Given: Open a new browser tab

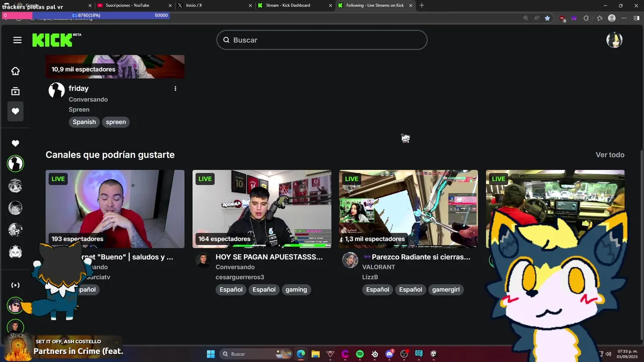Looking at the screenshot, I should point(422,6).
